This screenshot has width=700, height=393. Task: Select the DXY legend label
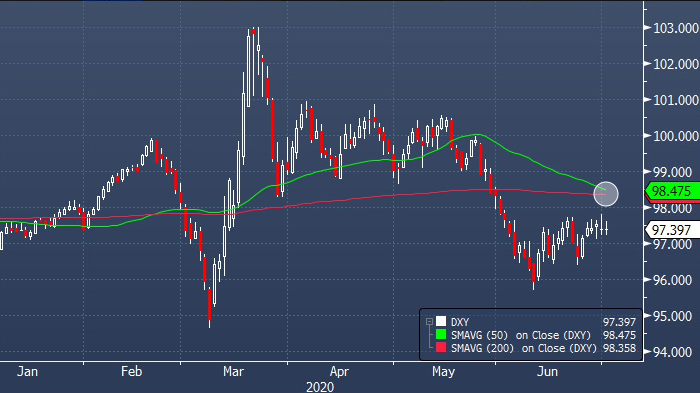(460, 322)
